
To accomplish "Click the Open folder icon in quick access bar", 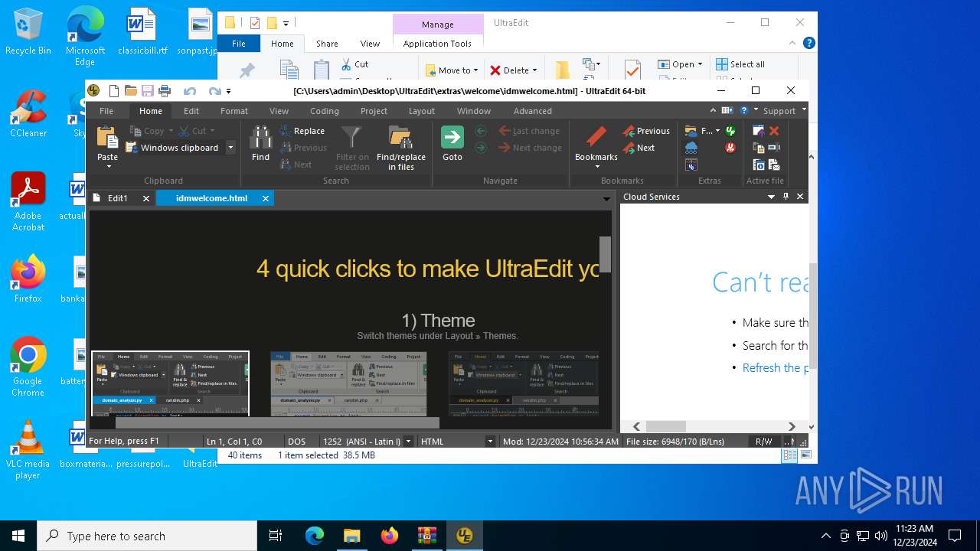I will pos(130,90).
